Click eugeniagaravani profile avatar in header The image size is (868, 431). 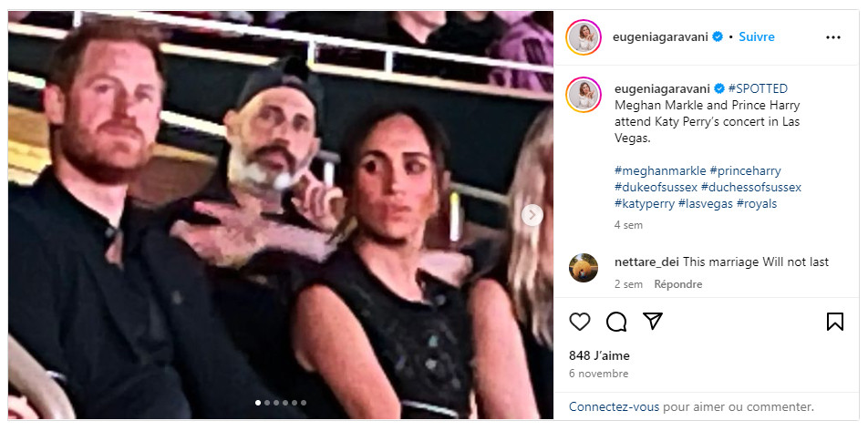584,37
